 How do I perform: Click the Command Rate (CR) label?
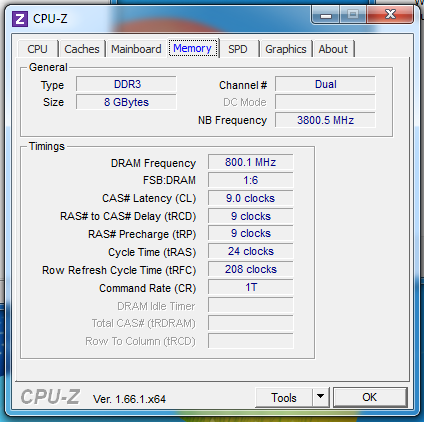point(148,288)
